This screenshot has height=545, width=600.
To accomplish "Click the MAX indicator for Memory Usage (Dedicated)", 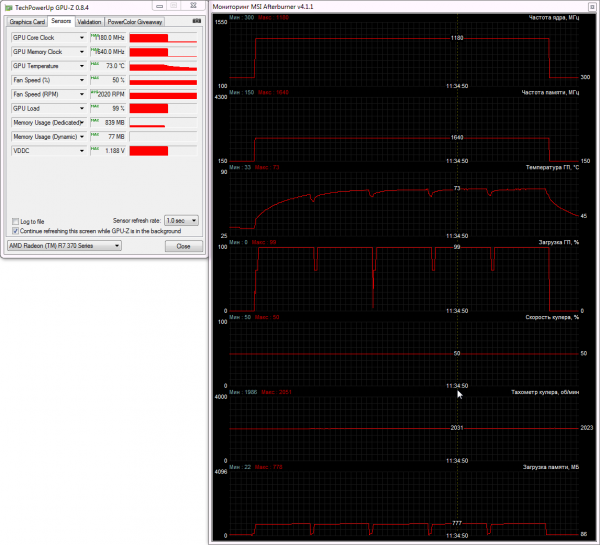I will (x=95, y=120).
